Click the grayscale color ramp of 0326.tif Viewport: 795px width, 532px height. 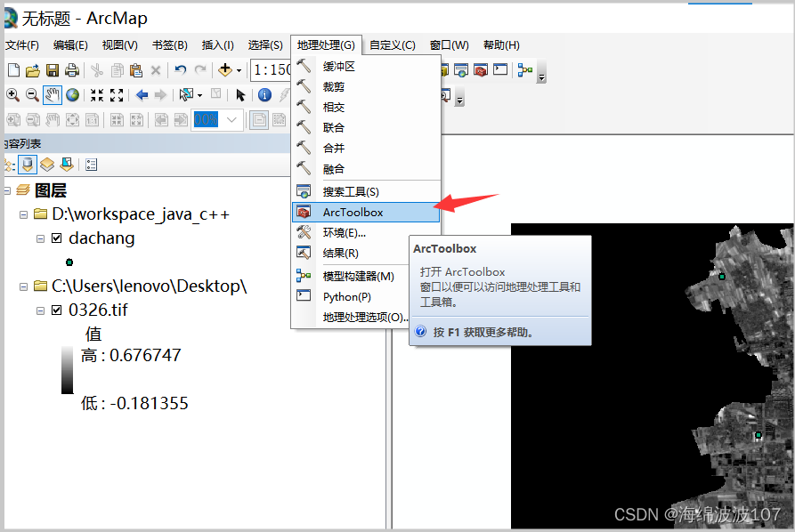click(x=67, y=368)
